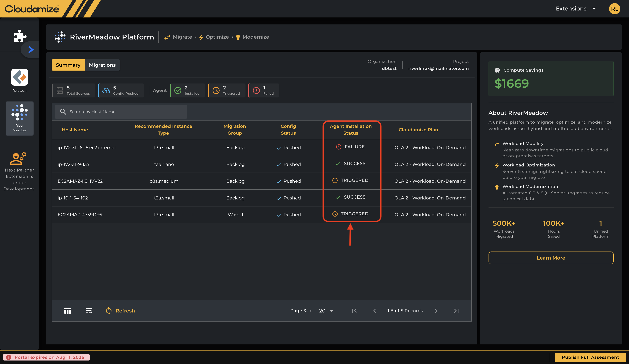Click the RiverMeadow Platform logo icon

60,37
